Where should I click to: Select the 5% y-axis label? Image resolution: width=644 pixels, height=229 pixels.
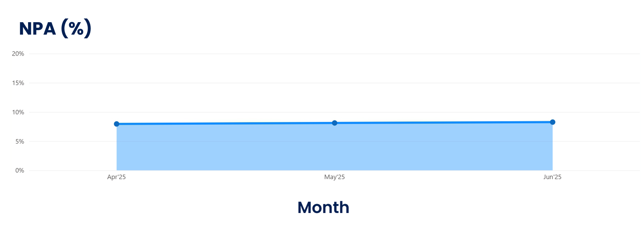(20, 142)
